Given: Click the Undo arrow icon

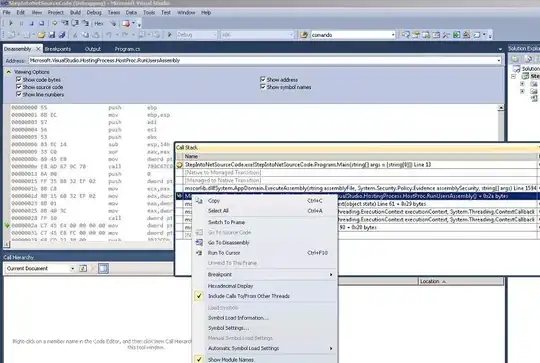Looking at the screenshot, I should (x=109, y=35).
